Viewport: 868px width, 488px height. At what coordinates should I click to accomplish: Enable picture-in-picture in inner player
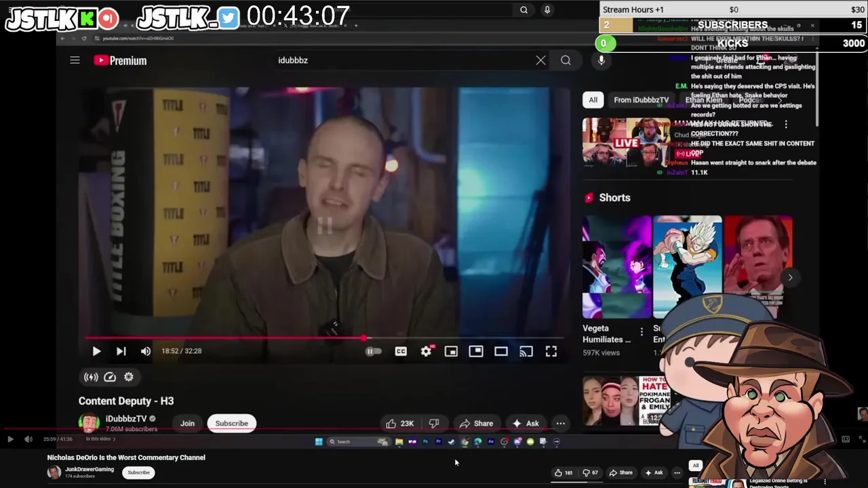point(476,351)
